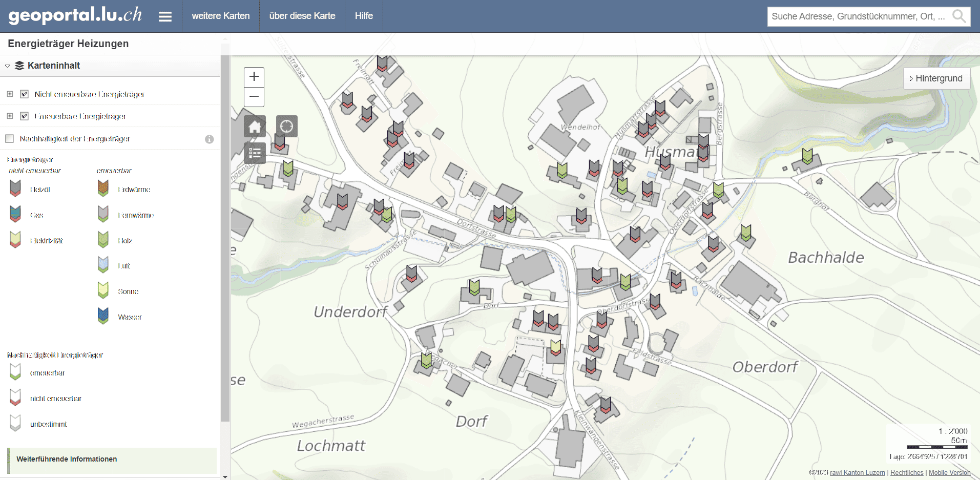The image size is (980, 480).
Task: Open the Mobile Version link
Action: (949, 473)
